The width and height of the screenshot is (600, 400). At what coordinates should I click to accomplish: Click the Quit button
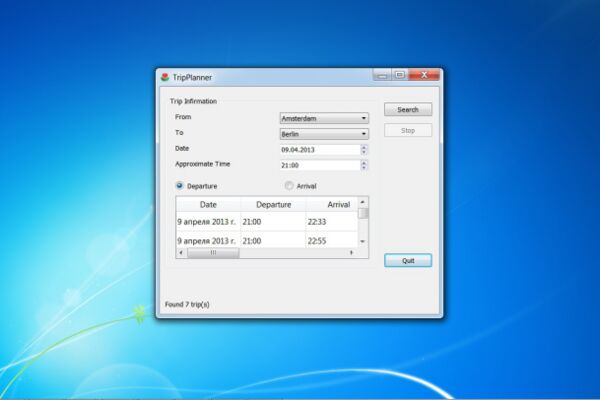click(408, 261)
